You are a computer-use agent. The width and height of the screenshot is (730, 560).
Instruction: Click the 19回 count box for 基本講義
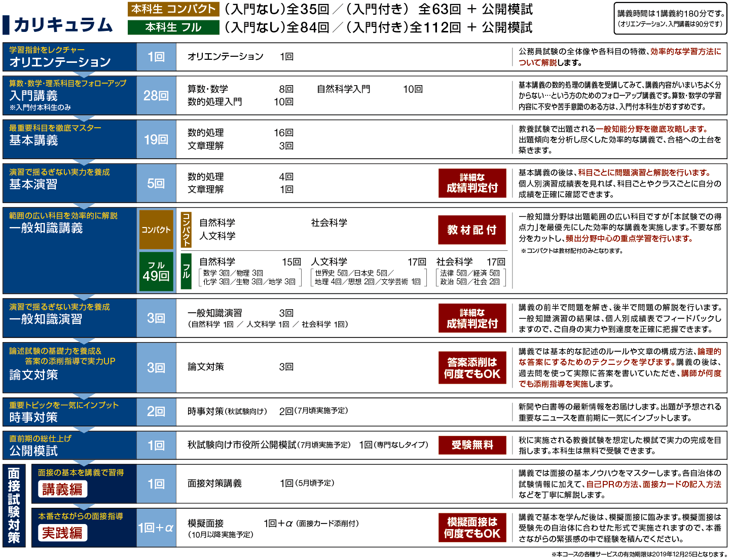click(x=156, y=139)
